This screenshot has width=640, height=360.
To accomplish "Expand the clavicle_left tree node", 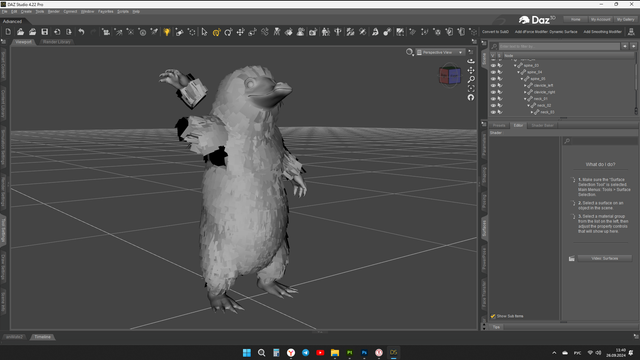I will click(525, 85).
